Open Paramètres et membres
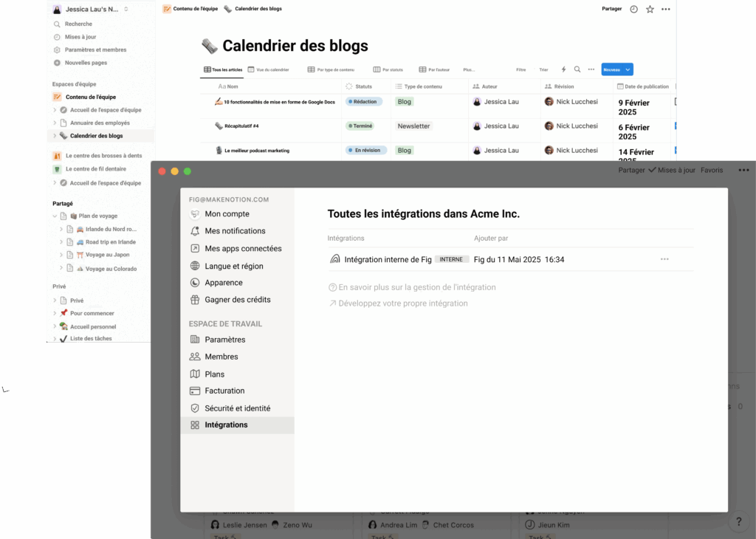The image size is (756, 539). click(90, 49)
